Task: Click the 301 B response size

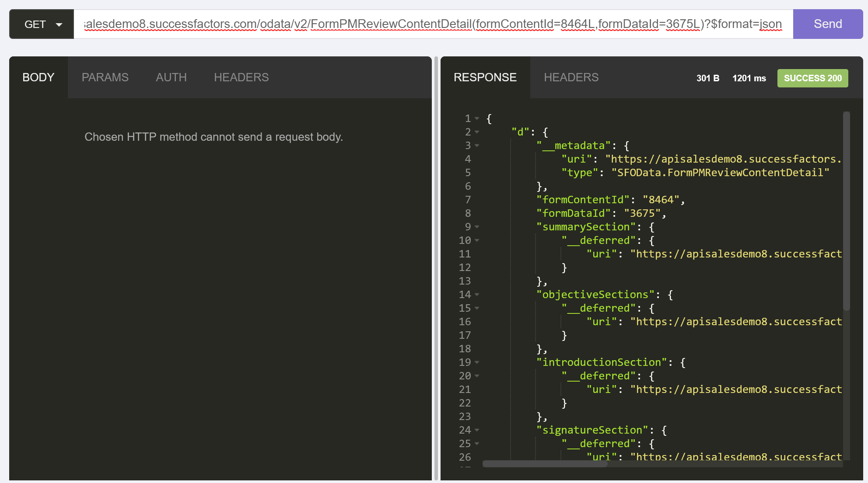Action: click(708, 78)
